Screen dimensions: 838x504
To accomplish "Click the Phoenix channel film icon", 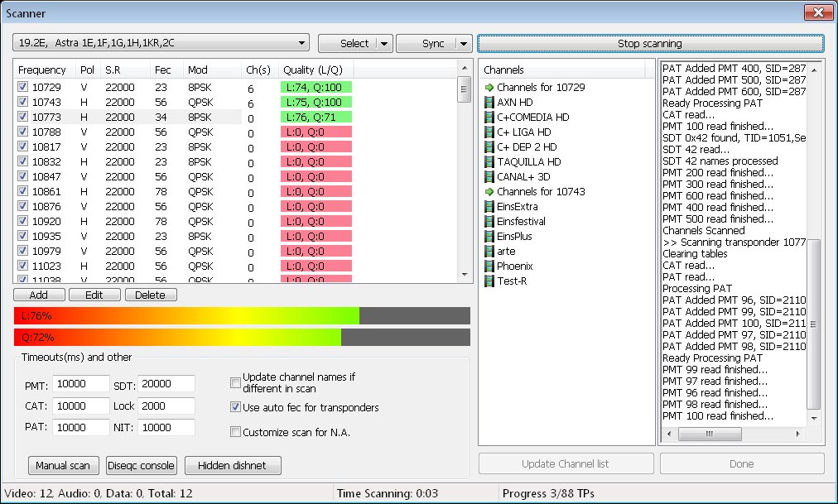I will pos(489,266).
